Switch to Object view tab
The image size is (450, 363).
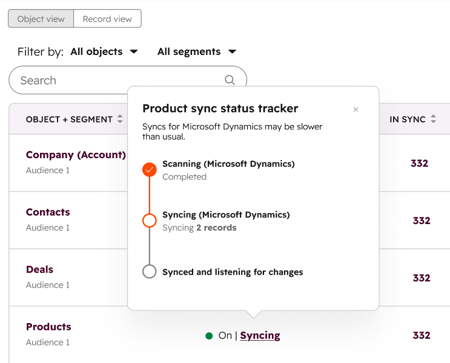41,19
